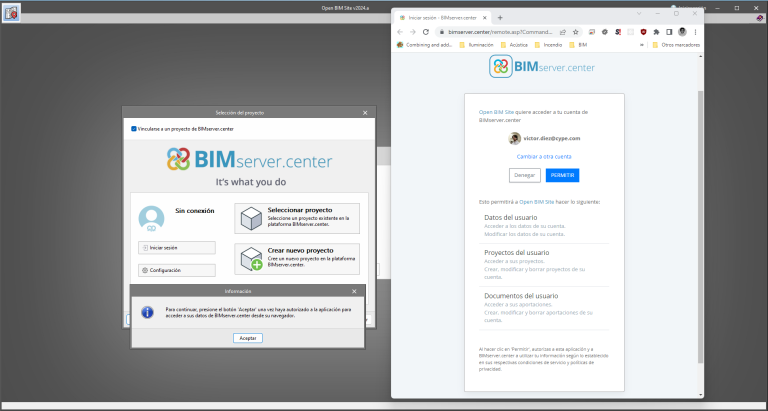Select the 'Iniciar sesión - BIMserver.center' tab
This screenshot has height=411, width=768.
point(443,18)
